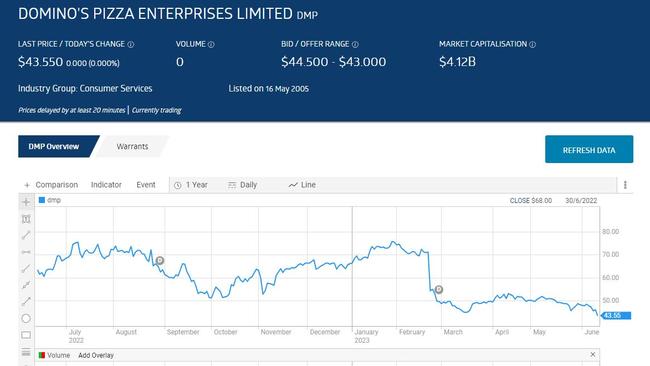The width and height of the screenshot is (650, 366).
Task: Click the $43.550 last price value
Action: [x=40, y=62]
